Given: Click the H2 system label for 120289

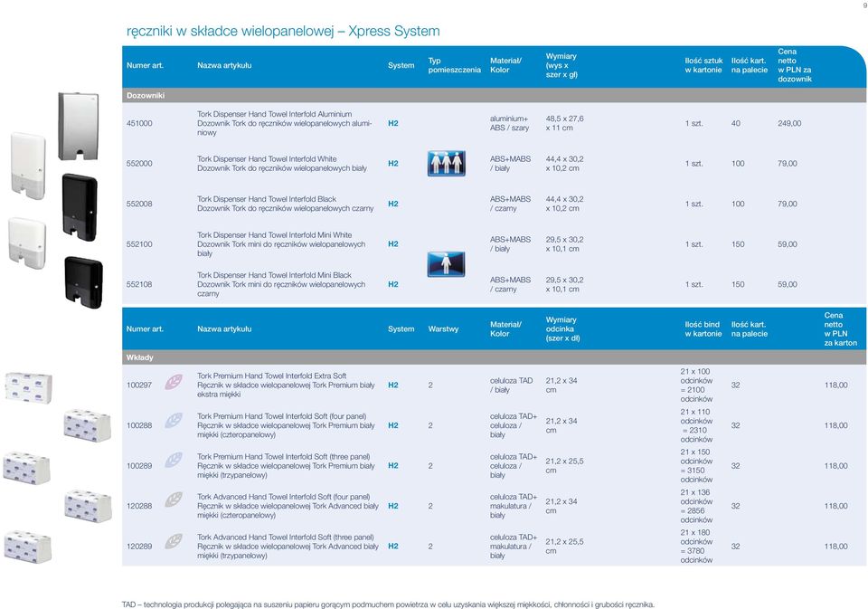Looking at the screenshot, I should point(393,547).
